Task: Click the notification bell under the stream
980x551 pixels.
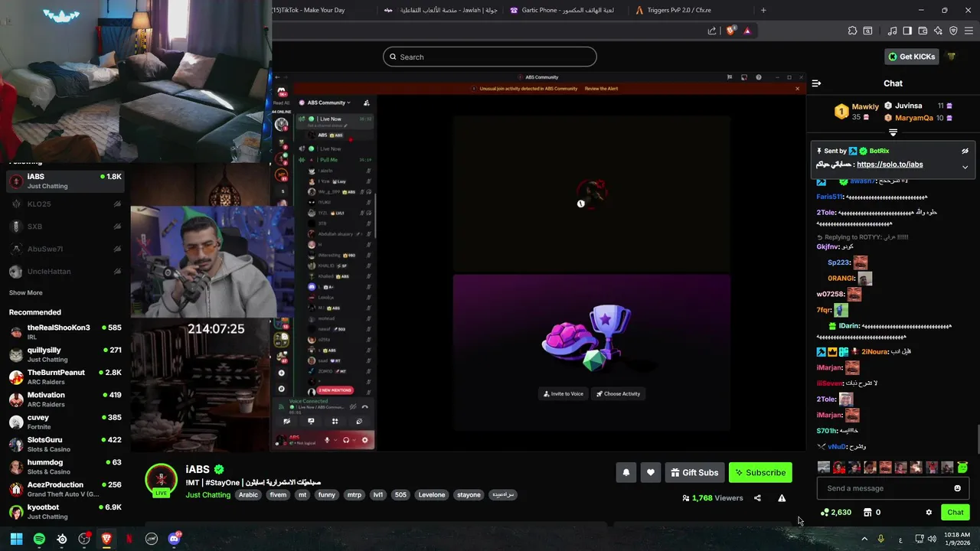Action: tap(626, 472)
